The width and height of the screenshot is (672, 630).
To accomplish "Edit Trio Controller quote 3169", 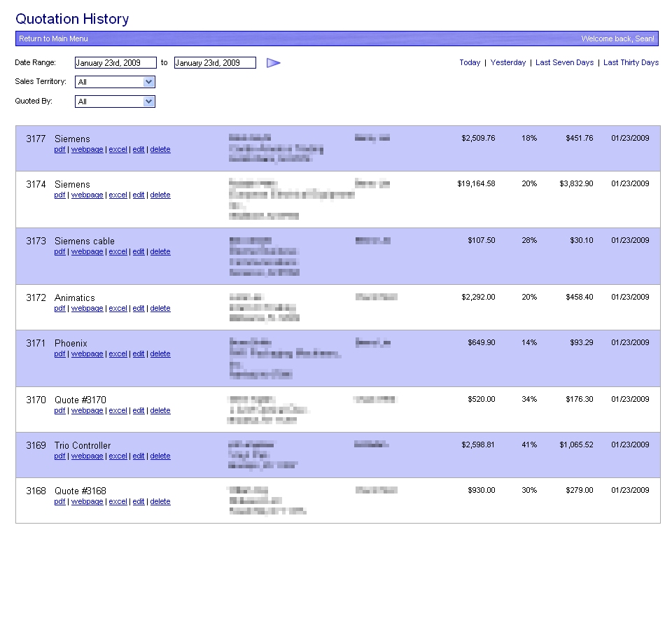I will pos(139,456).
